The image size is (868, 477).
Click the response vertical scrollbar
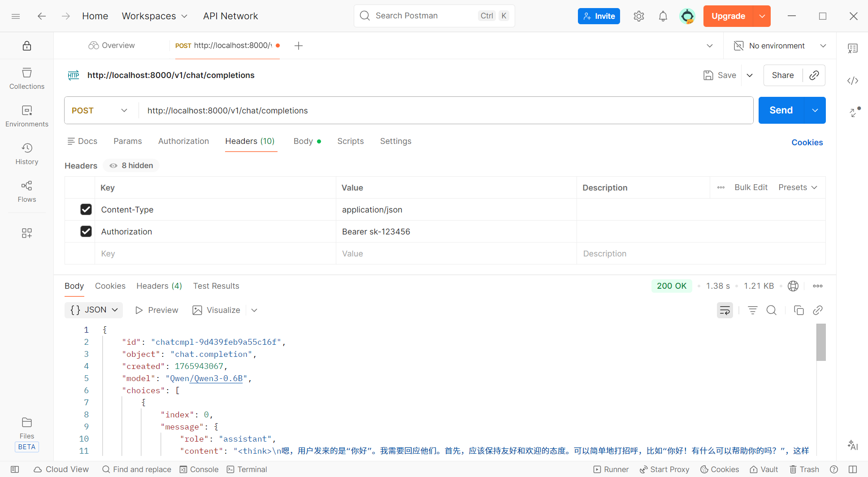click(x=821, y=343)
